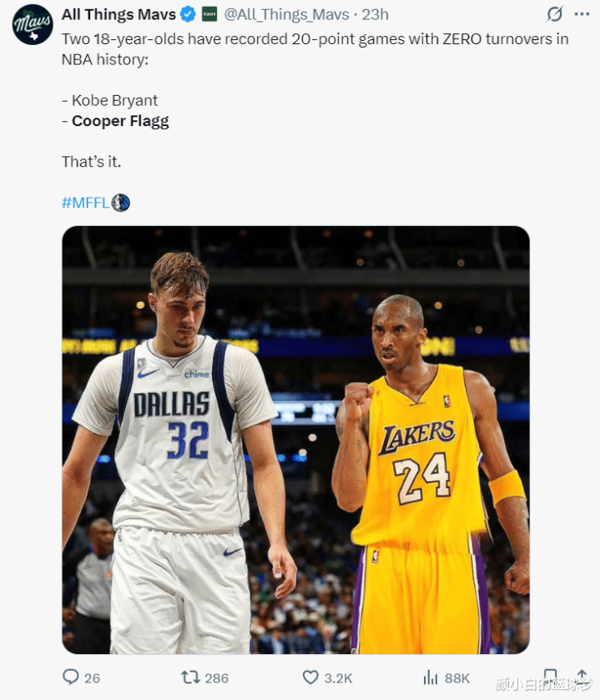Open the three-dot more options menu
This screenshot has height=700, width=600.
coord(582,14)
